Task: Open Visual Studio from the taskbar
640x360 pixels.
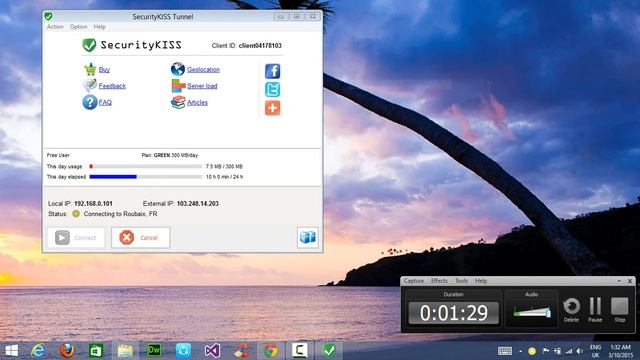Action: (x=212, y=351)
